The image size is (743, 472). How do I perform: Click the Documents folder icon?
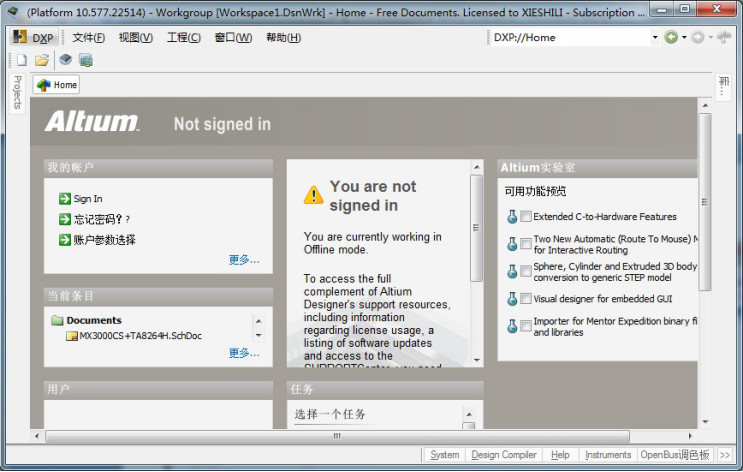click(x=57, y=320)
